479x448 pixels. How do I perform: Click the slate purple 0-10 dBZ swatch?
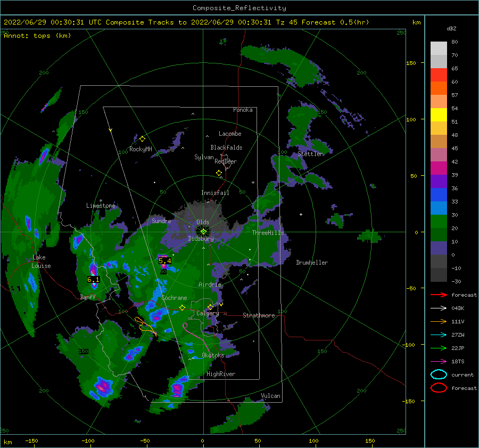coord(439,248)
